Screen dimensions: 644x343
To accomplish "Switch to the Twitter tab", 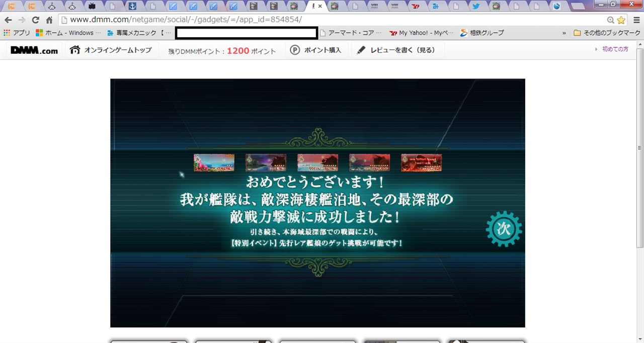I will pyautogui.click(x=475, y=7).
